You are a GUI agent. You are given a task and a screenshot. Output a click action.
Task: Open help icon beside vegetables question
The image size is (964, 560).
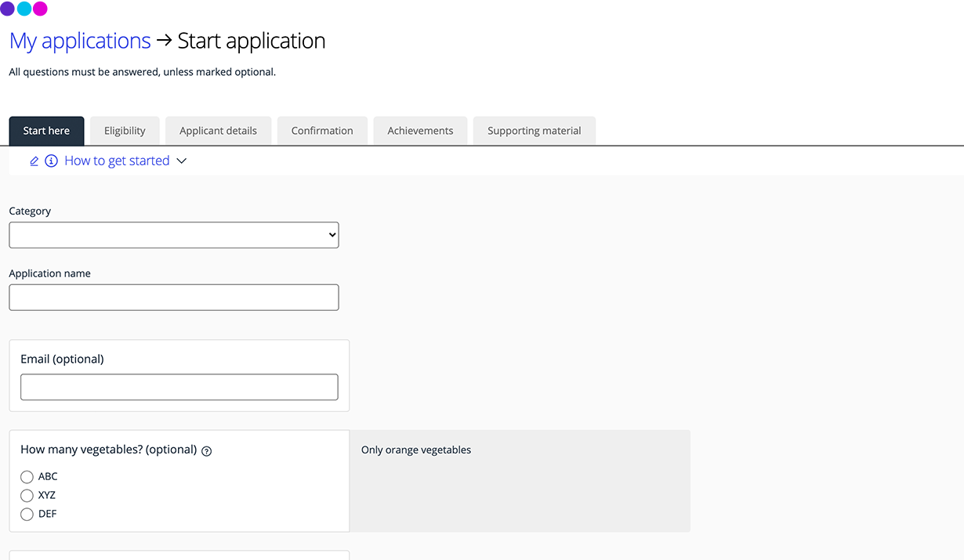pos(207,451)
